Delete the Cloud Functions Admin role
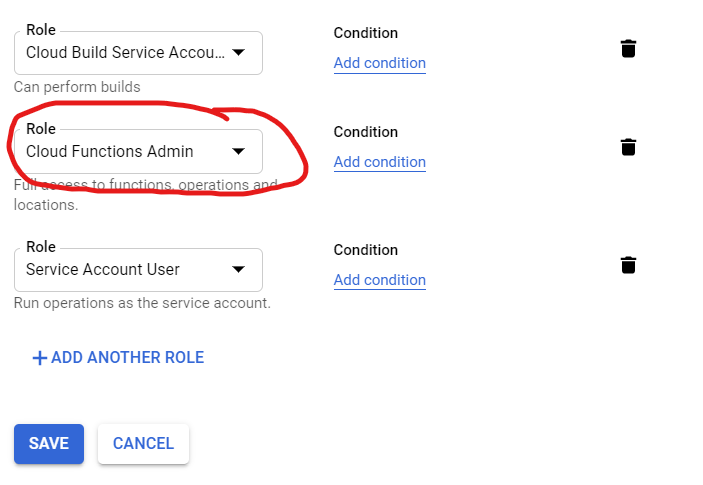The image size is (703, 485). pos(628,147)
